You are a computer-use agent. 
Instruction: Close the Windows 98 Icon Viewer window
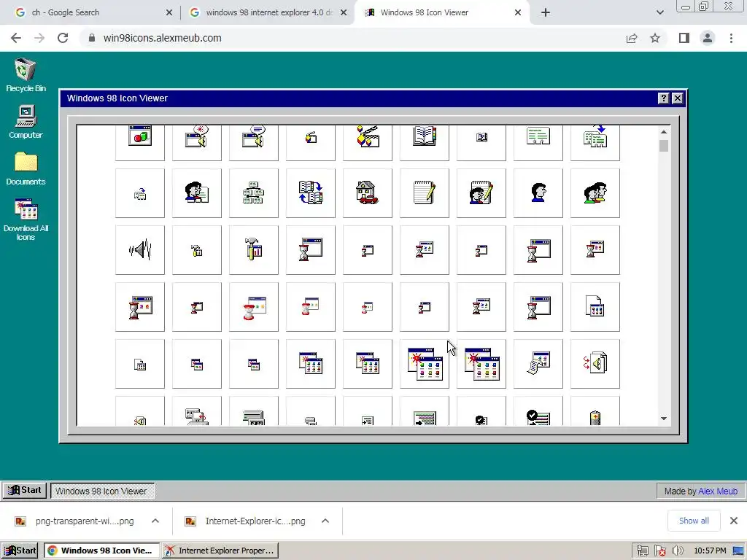pyautogui.click(x=677, y=98)
